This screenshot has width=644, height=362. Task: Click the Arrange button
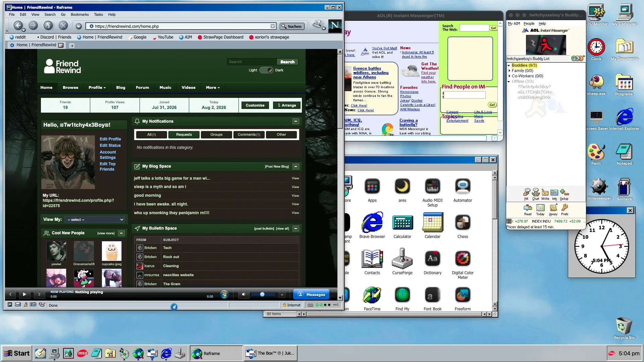(287, 105)
